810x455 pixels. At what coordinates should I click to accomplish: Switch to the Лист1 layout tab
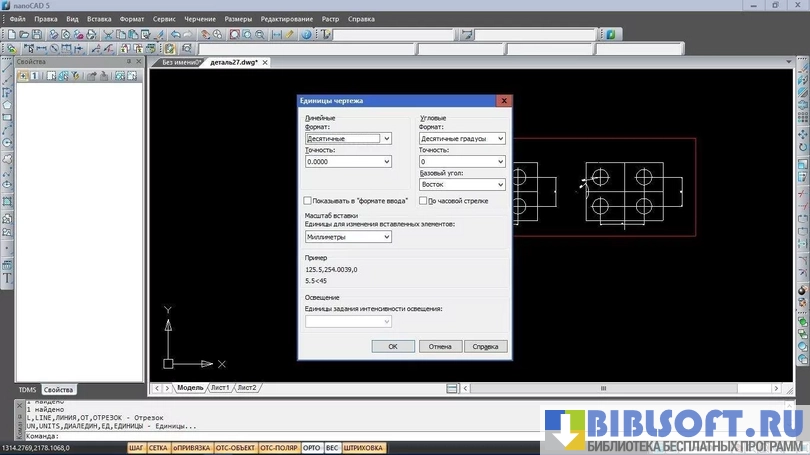(219, 387)
